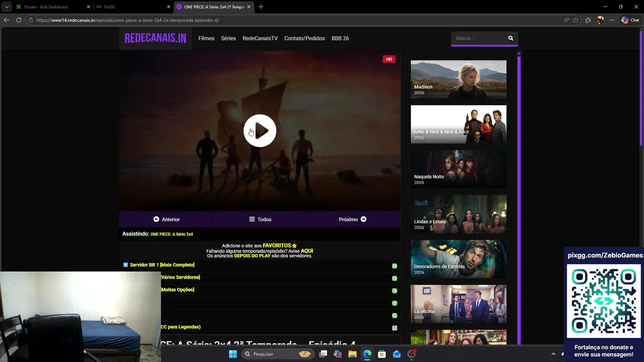The height and width of the screenshot is (362, 644).
Task: Click the flag icon on Legendas row
Action: (x=394, y=328)
